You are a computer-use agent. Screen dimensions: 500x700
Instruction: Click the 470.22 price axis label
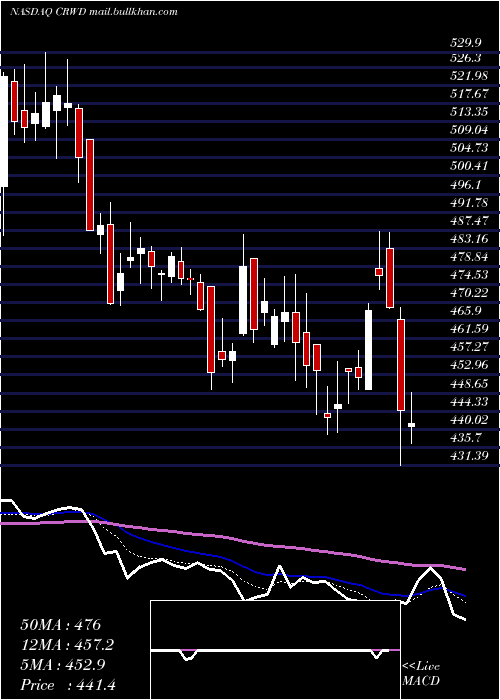coord(469,293)
